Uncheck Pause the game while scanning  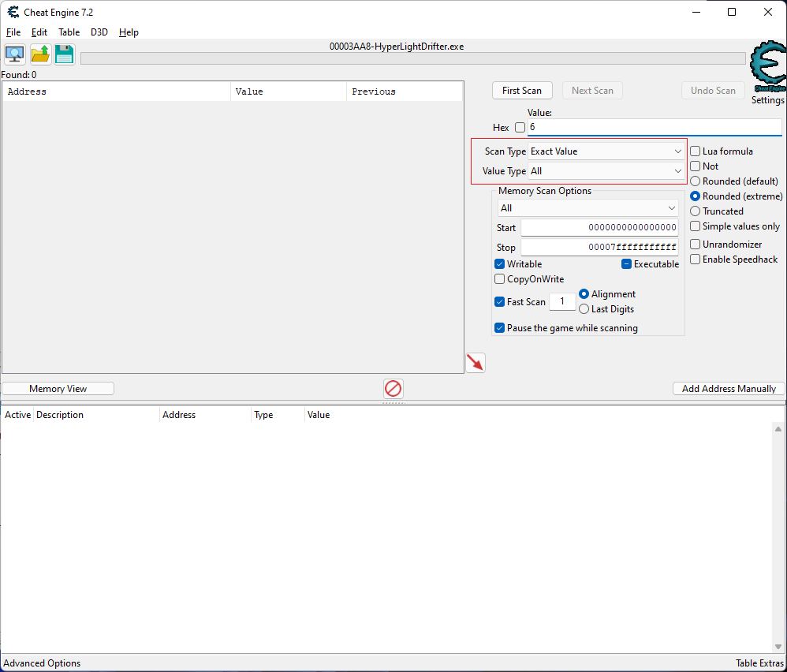(x=500, y=328)
